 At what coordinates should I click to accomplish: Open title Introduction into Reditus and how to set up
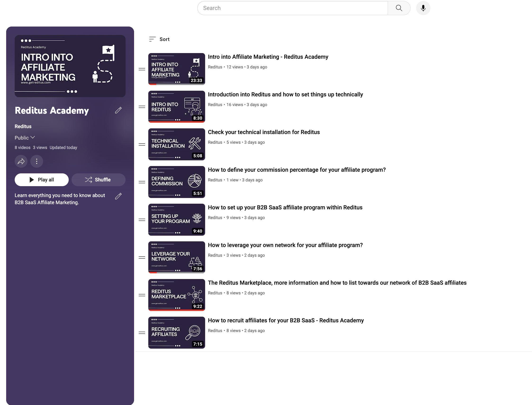pos(285,94)
